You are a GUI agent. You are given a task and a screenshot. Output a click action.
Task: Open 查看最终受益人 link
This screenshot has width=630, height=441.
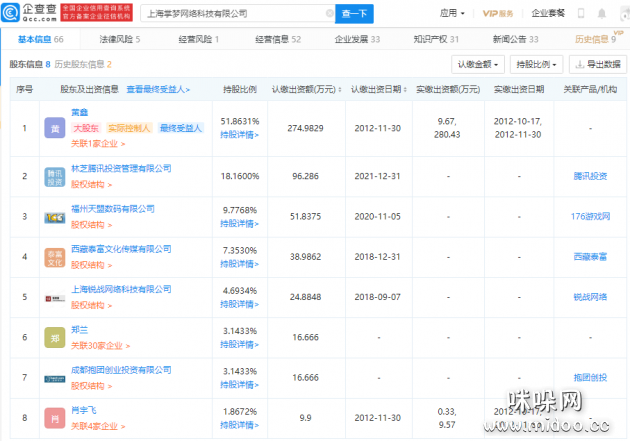point(158,89)
